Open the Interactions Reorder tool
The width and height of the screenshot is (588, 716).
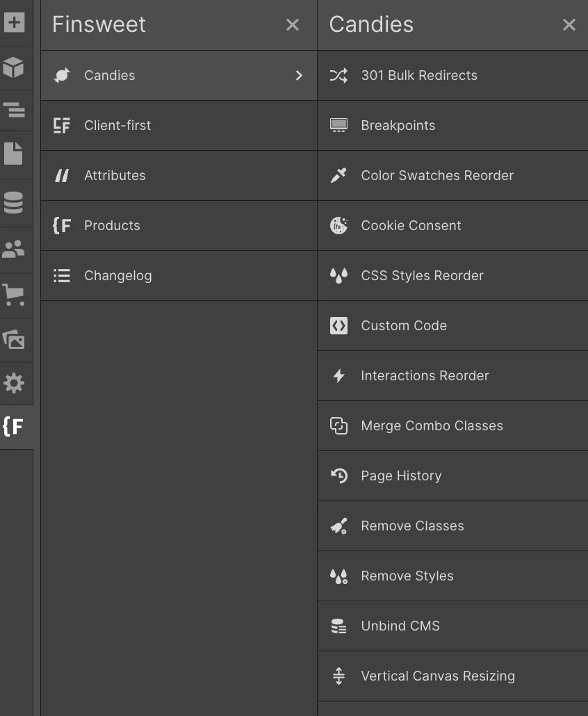click(x=453, y=376)
